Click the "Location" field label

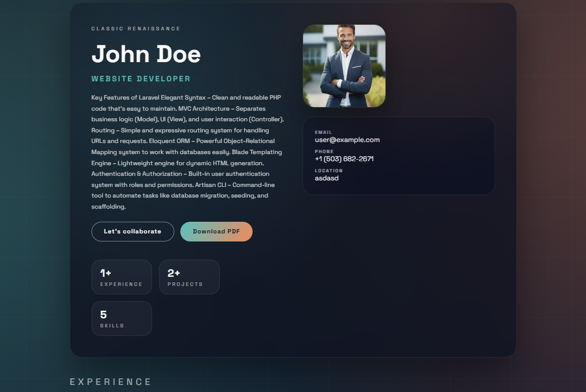(x=328, y=171)
